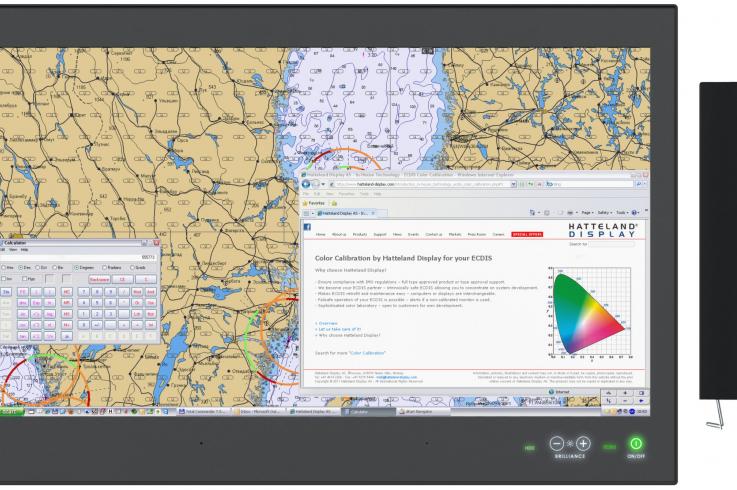Screen dimensions: 737x490
Task: Tick the Inv checkbox in Calculator
Action: pyautogui.click(x=3, y=279)
